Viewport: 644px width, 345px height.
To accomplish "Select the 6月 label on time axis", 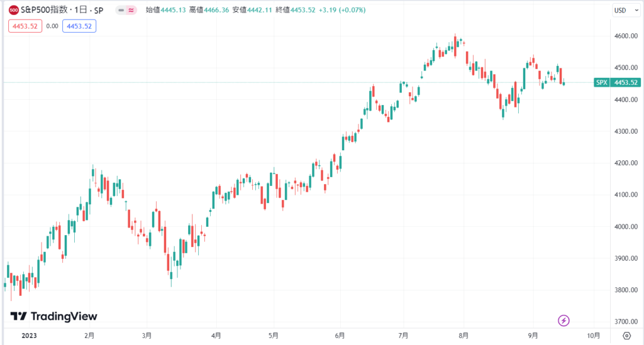I will point(340,336).
